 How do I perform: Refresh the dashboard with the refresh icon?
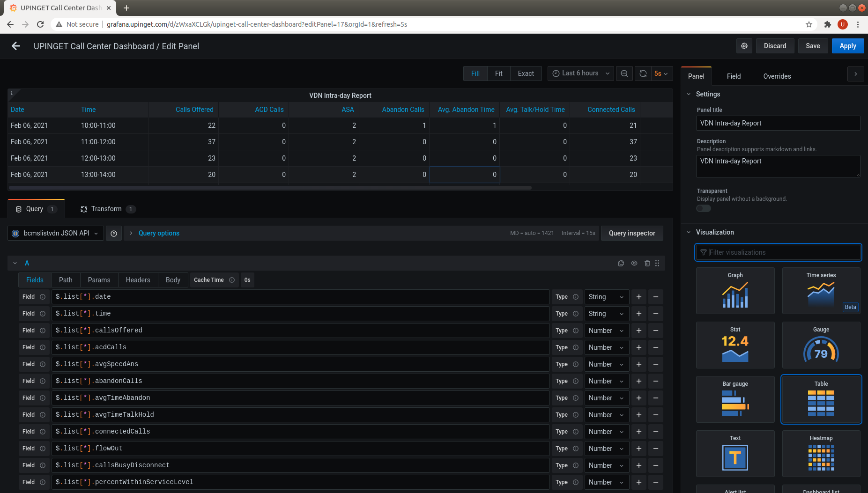tap(643, 74)
